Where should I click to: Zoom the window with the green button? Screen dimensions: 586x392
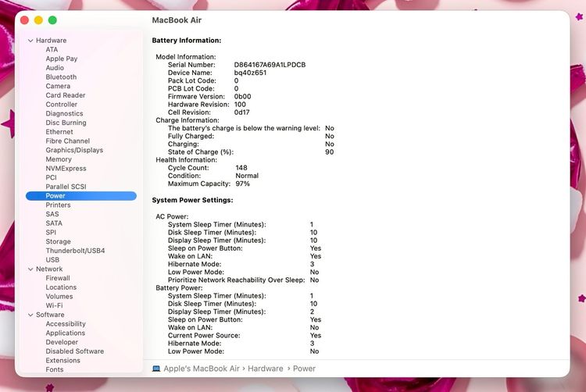click(52, 20)
